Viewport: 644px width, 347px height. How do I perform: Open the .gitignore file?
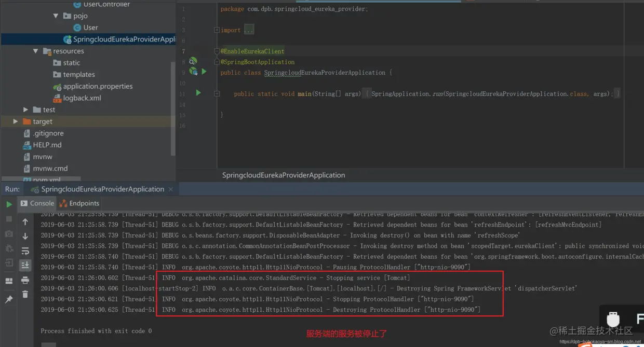point(48,133)
